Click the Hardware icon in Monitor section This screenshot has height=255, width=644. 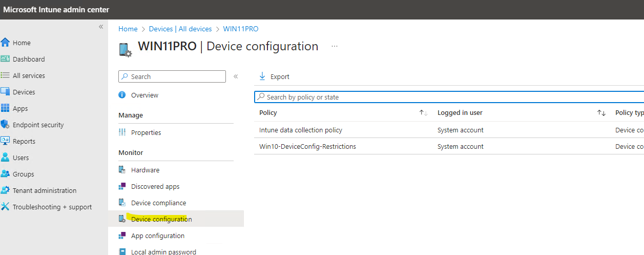click(122, 170)
